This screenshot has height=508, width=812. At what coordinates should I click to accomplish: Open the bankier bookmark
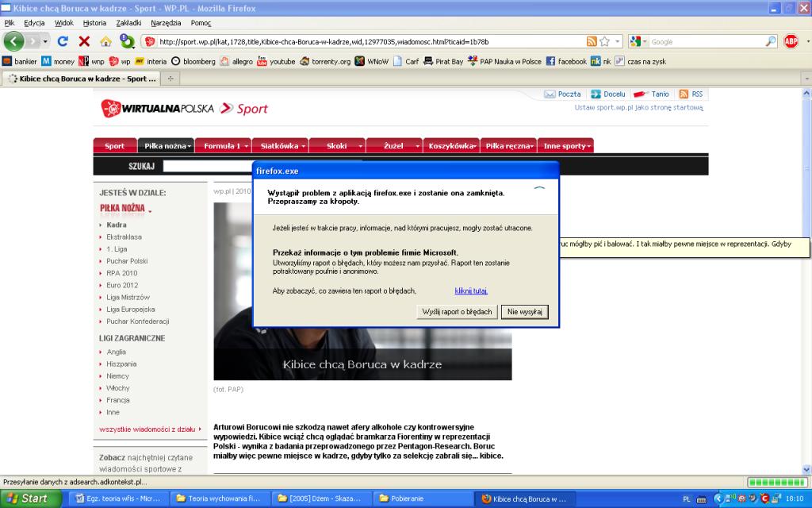click(20, 61)
